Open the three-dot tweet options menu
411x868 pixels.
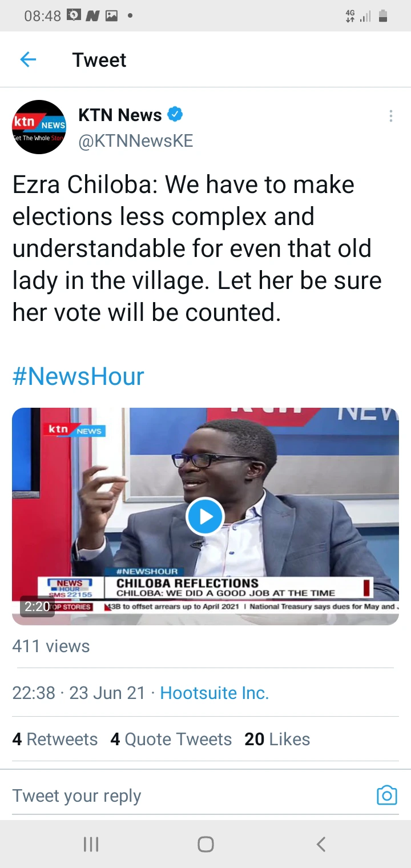[x=390, y=116]
